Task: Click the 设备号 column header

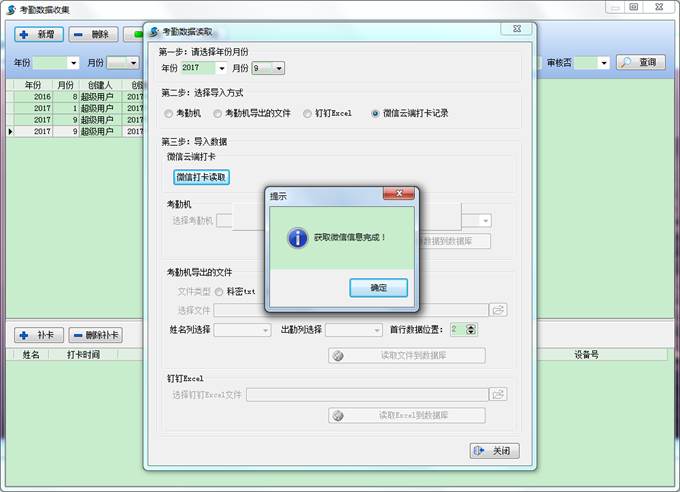Action: coord(586,354)
